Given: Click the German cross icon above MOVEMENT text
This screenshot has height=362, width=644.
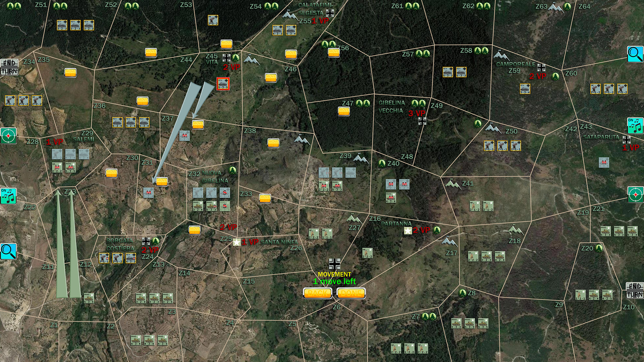Looking at the screenshot, I should [334, 264].
